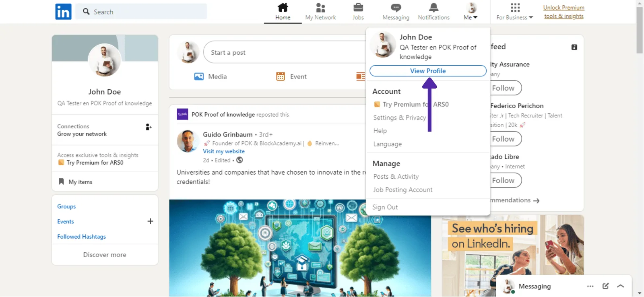Click the View Profile button

point(428,71)
